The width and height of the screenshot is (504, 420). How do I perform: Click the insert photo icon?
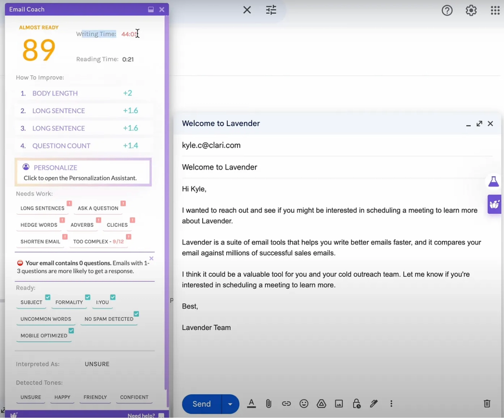339,404
